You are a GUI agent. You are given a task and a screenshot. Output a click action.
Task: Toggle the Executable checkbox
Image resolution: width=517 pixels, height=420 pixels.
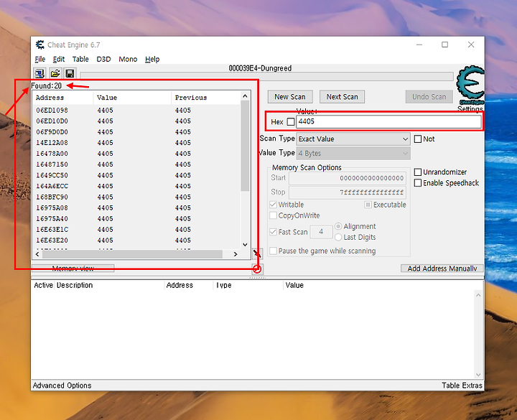[x=368, y=205]
